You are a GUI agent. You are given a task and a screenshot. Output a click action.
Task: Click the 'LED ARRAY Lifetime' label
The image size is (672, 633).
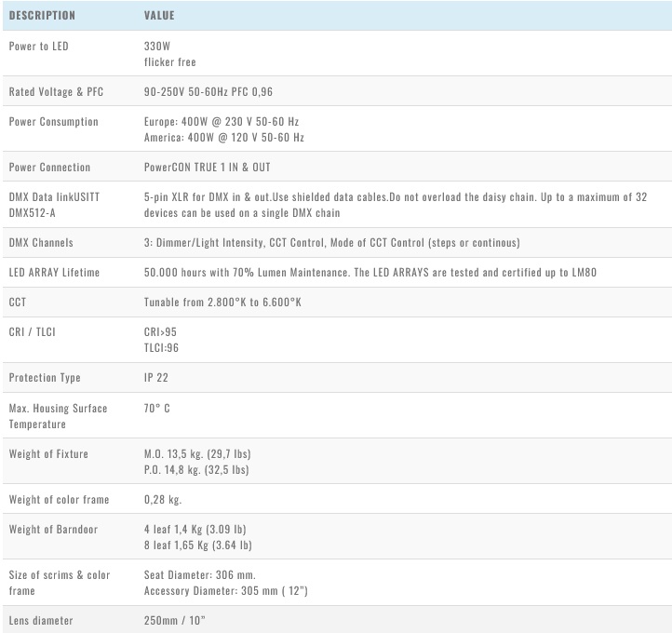pyautogui.click(x=54, y=273)
